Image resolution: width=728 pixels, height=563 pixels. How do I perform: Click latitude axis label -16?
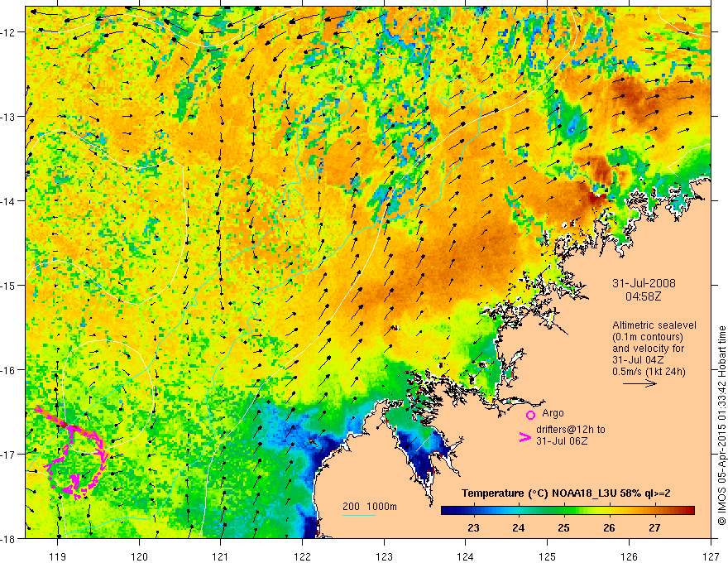(x=10, y=370)
